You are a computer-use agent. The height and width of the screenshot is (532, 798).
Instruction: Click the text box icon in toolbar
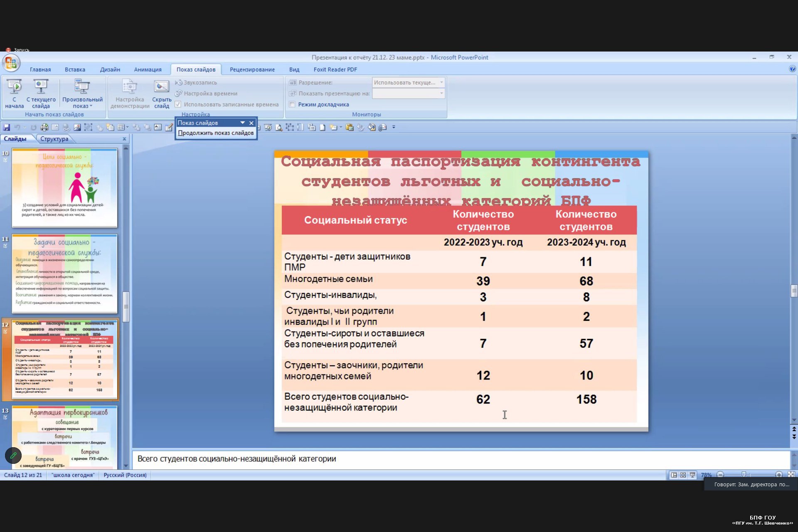(x=158, y=128)
